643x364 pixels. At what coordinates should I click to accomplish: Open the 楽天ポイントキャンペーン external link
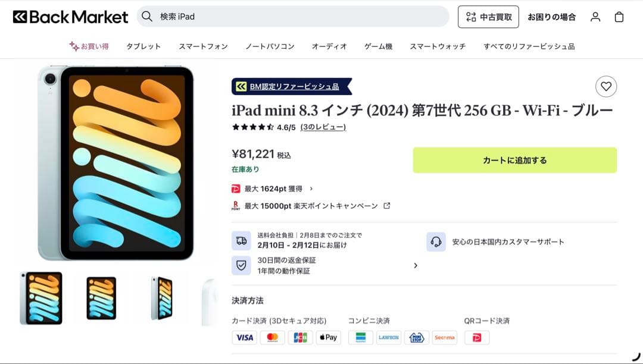[386, 205]
